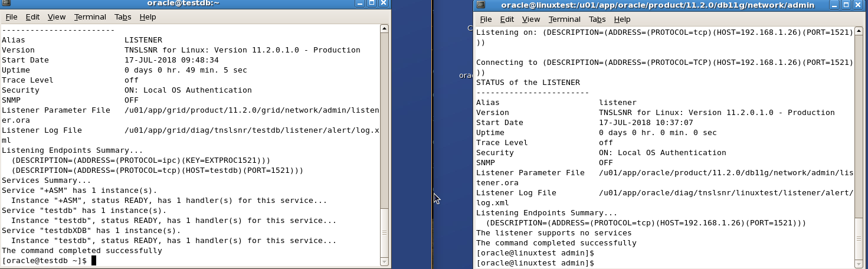Viewport: 868px width, 269px height.
Task: Focus the oracle@linuxtest window title bar
Action: click(658, 5)
